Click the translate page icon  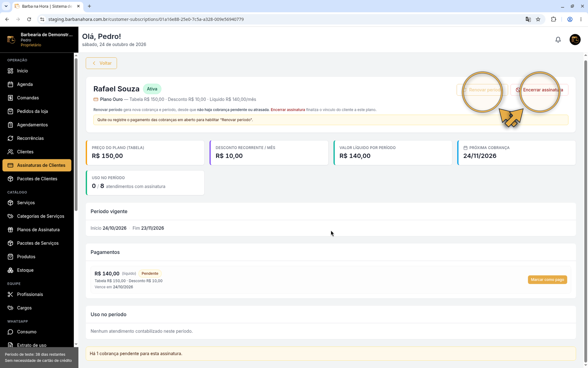pyautogui.click(x=528, y=19)
